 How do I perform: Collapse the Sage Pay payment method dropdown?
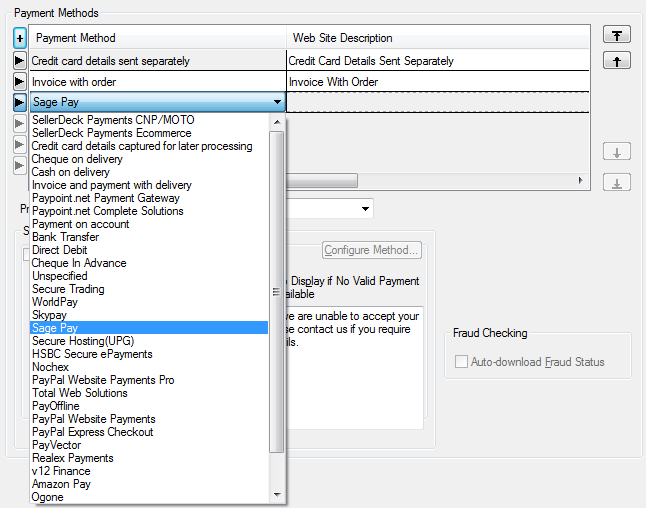click(x=276, y=102)
